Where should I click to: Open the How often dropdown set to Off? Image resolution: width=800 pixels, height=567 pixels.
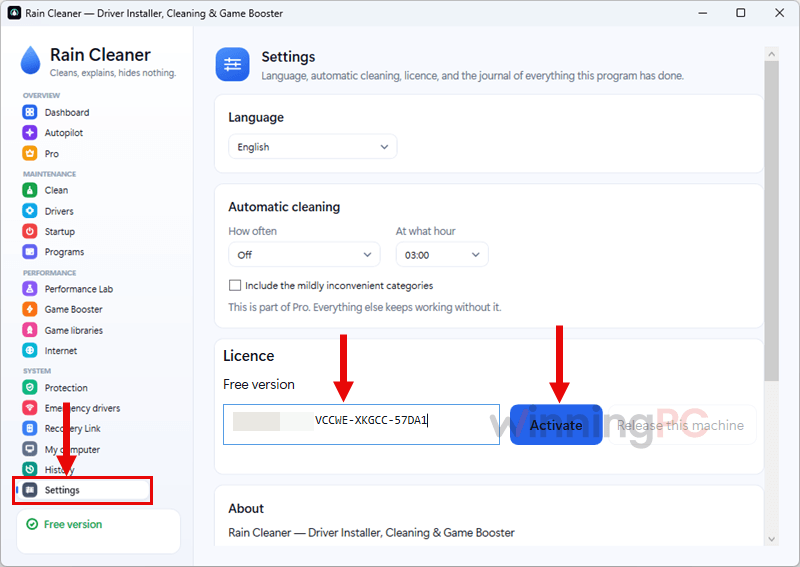304,255
